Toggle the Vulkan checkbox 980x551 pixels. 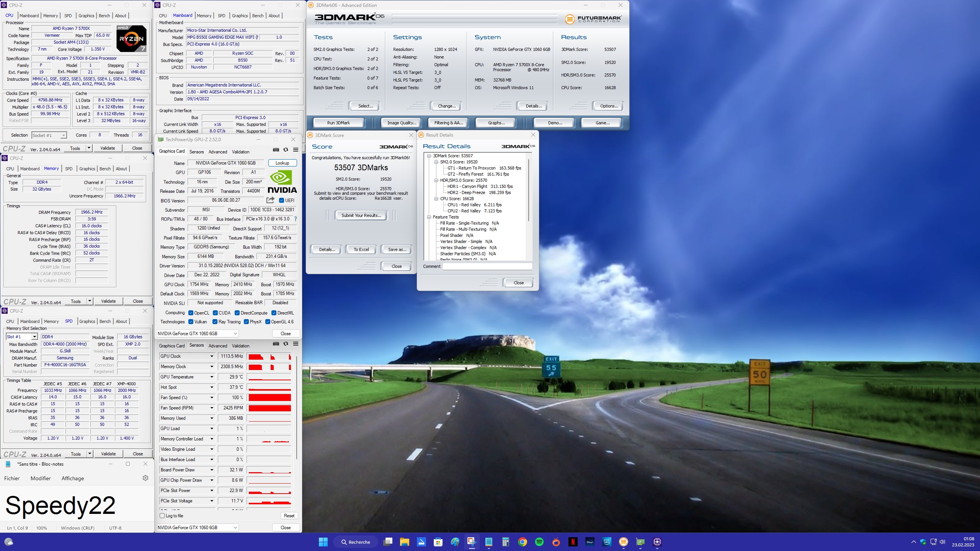tap(191, 322)
